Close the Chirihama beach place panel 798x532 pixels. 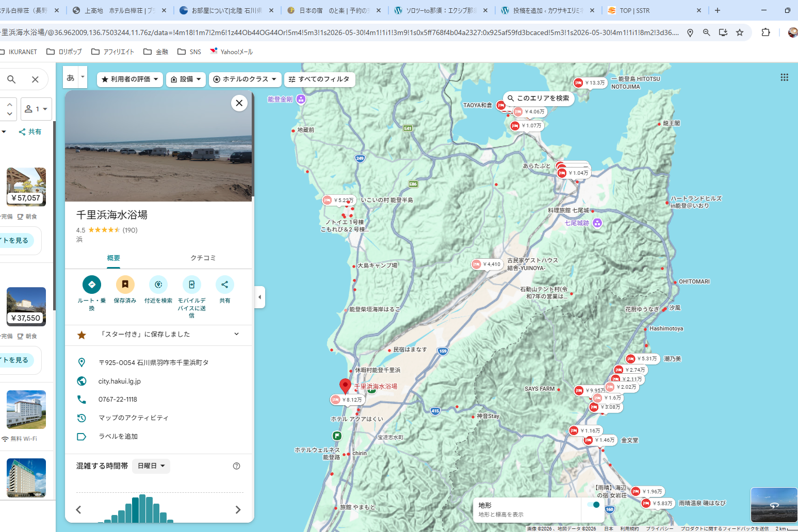pyautogui.click(x=239, y=103)
